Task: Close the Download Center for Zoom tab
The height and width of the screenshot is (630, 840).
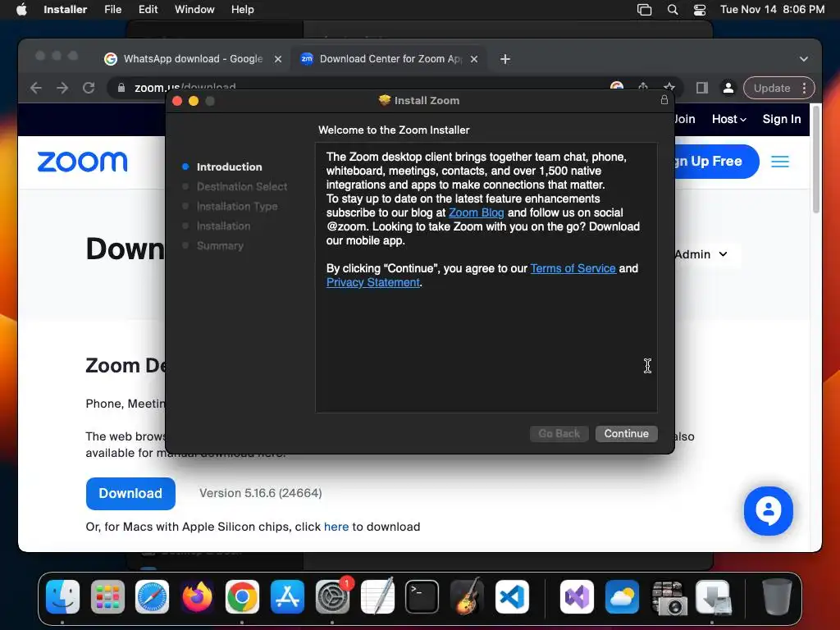Action: [x=474, y=59]
